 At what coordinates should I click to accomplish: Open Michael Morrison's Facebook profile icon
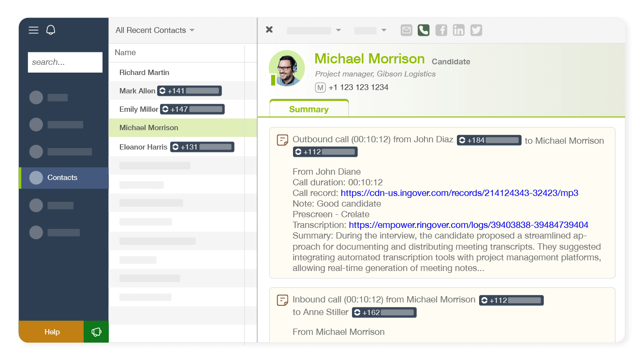441,30
